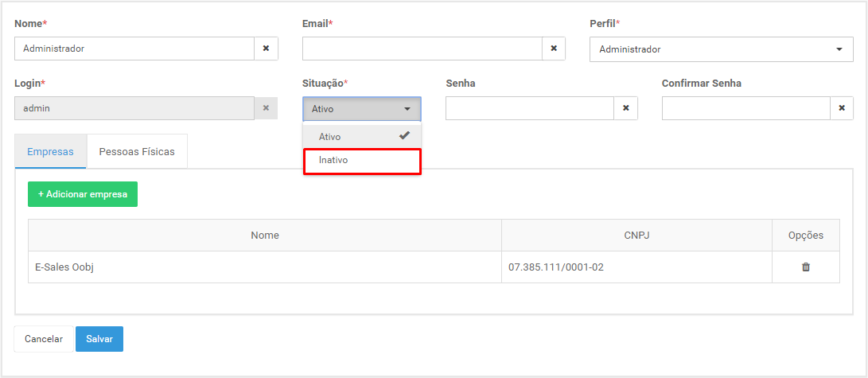Click the + Adicionar empresa button
The height and width of the screenshot is (378, 868).
click(x=83, y=194)
